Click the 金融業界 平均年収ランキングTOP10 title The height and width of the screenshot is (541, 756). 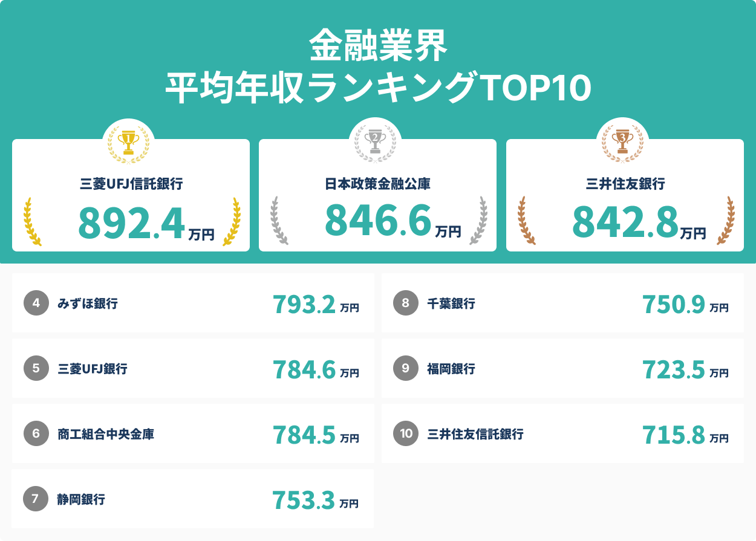coord(378,66)
